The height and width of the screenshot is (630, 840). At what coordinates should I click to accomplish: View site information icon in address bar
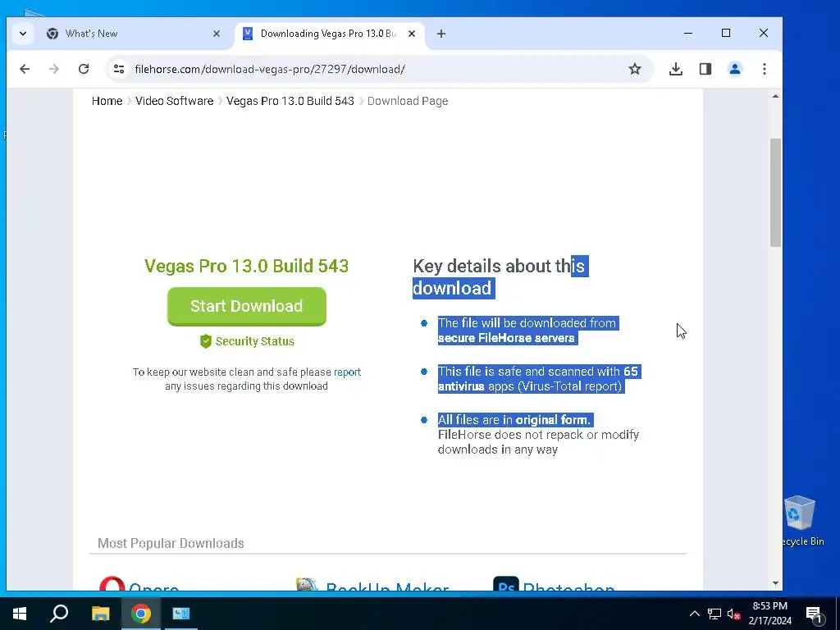[119, 69]
